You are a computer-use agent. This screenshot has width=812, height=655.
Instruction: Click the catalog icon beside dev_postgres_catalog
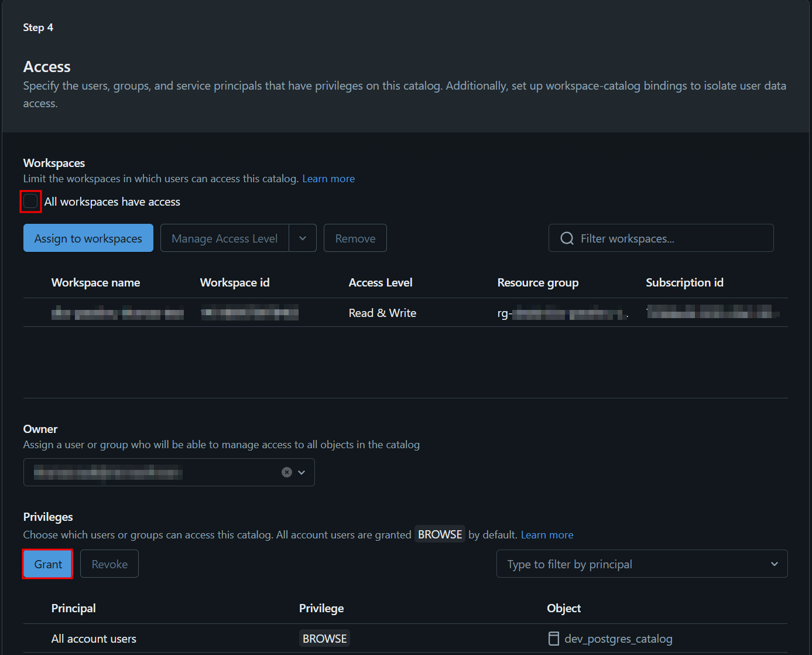pyautogui.click(x=553, y=639)
